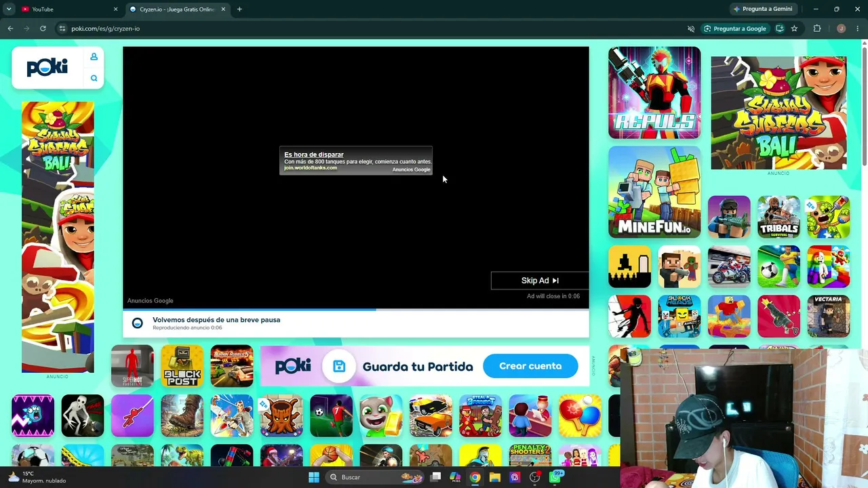Click the browser back arrow
The height and width of the screenshot is (488, 868).
[x=10, y=28]
